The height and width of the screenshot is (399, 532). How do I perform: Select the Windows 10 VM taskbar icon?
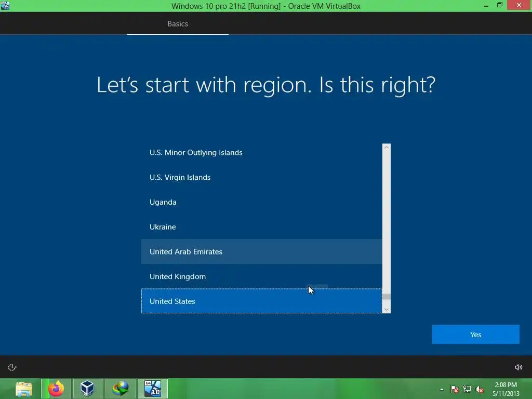153,389
